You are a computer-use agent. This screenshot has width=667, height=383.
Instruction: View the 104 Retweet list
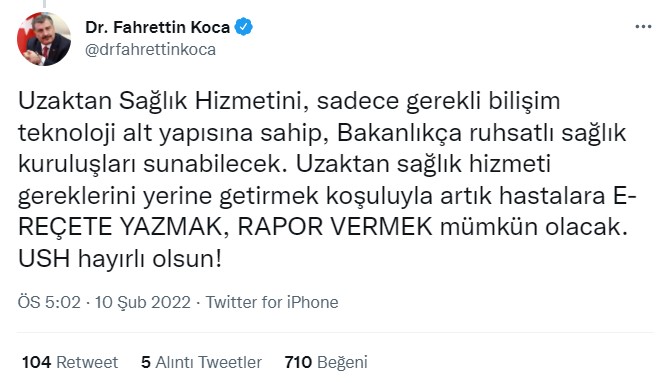(70, 362)
